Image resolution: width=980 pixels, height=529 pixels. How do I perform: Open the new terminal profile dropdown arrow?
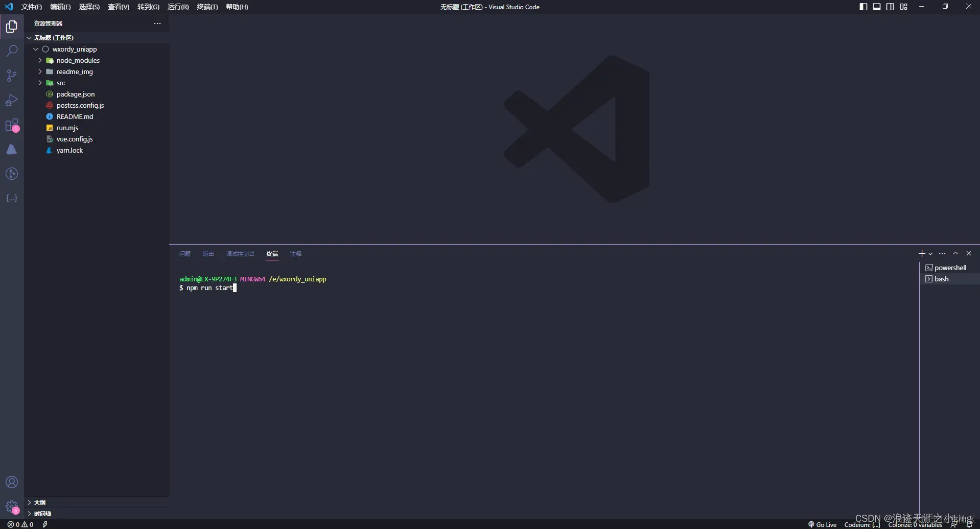930,254
